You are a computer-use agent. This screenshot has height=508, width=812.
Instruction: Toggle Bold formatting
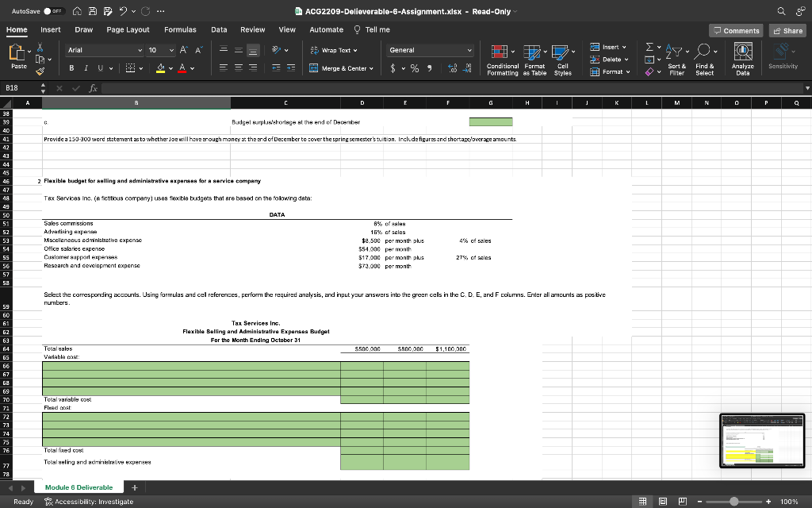(x=71, y=68)
